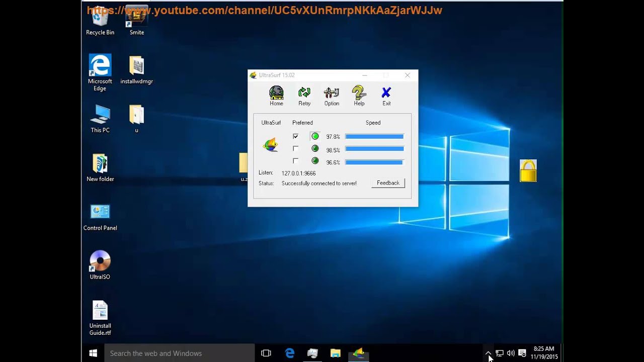Viewport: 644px width, 362px height.
Task: Select the 97.8% server green indicator
Action: pyautogui.click(x=315, y=136)
